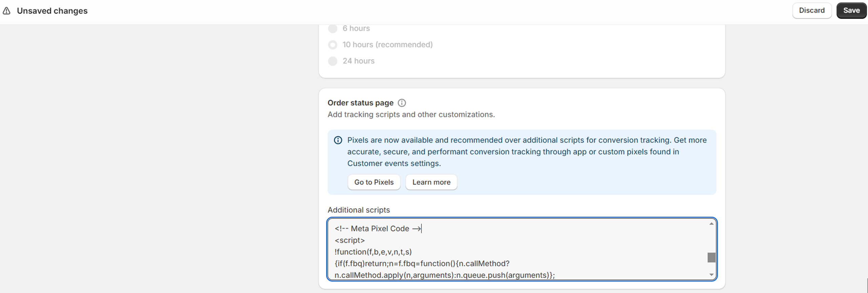Click the Order status page heading

pyautogui.click(x=360, y=103)
